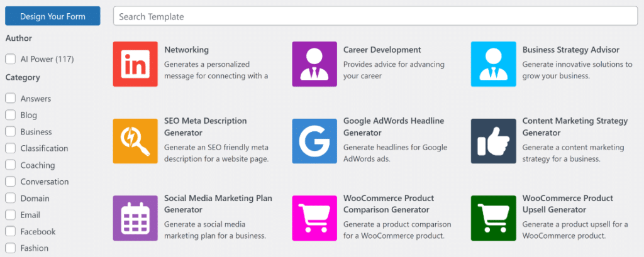Select the thumbs-up Content Marketing icon
644x257 pixels.
[x=493, y=141]
